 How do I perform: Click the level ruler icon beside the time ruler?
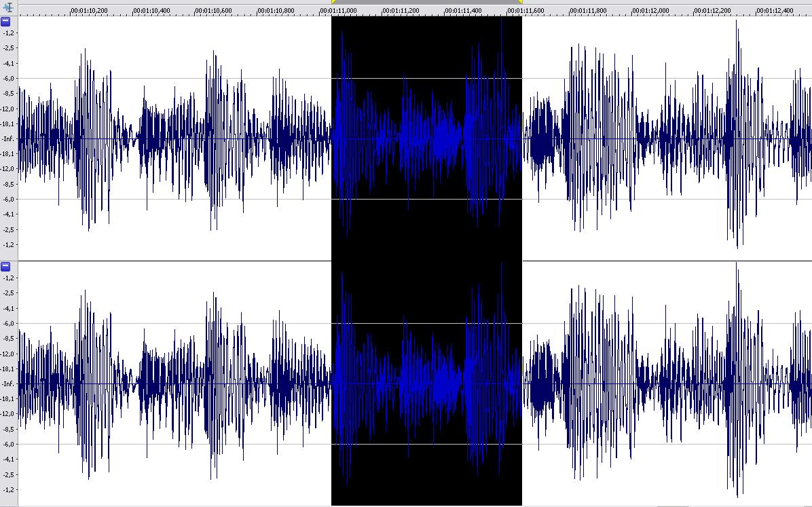pos(7,7)
